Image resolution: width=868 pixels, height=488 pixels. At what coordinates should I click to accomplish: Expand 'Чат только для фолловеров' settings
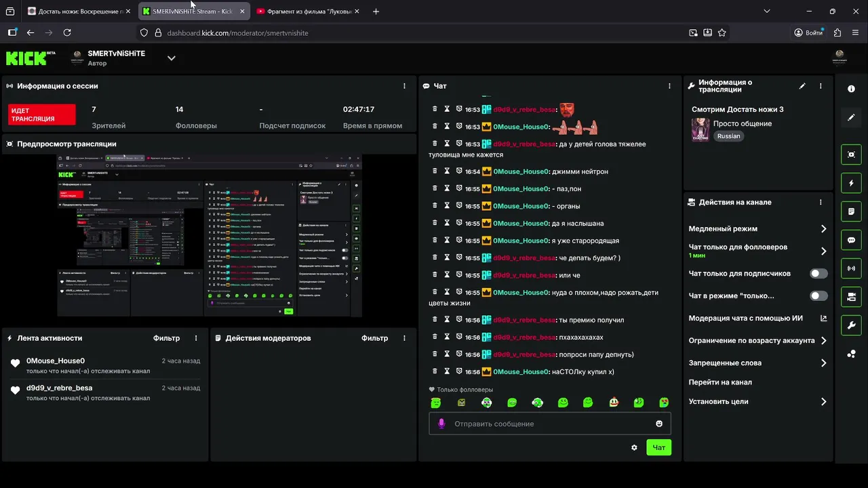pos(824,251)
